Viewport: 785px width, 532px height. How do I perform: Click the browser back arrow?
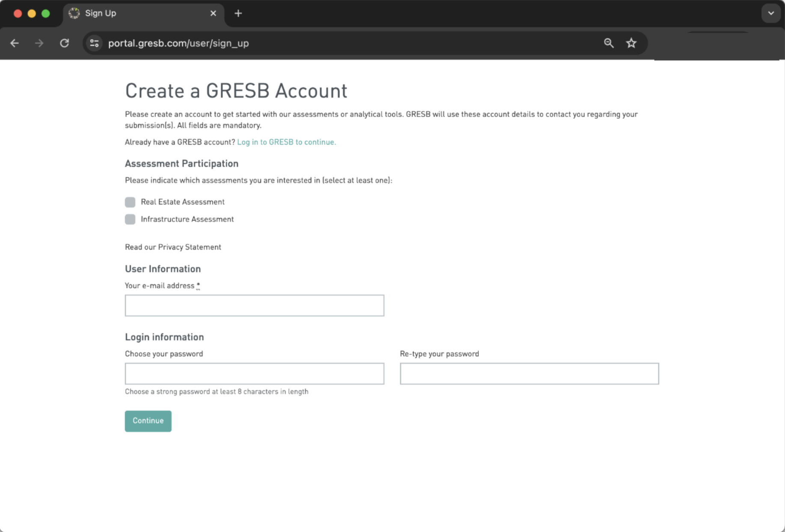pyautogui.click(x=15, y=43)
